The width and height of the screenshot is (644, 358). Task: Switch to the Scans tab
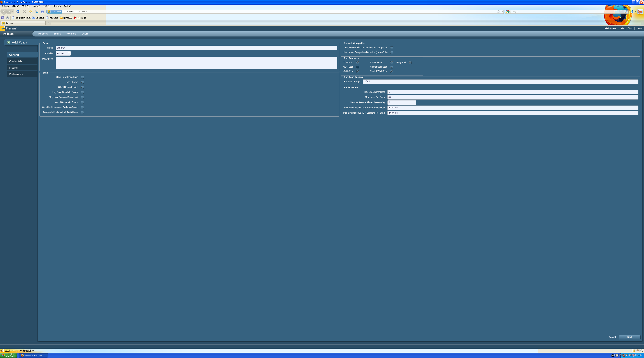57,34
